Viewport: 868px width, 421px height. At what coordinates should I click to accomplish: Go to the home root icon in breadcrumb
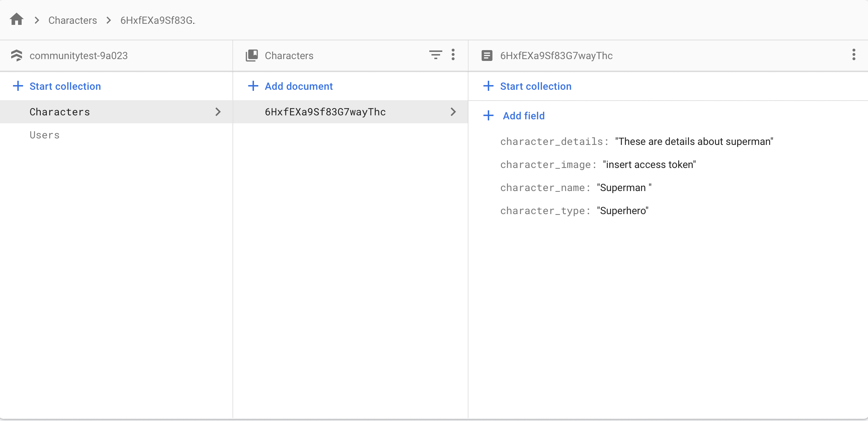[17, 19]
